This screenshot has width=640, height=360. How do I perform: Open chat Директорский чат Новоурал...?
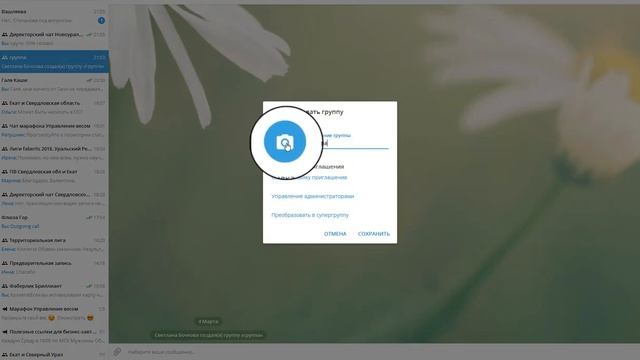(54, 39)
